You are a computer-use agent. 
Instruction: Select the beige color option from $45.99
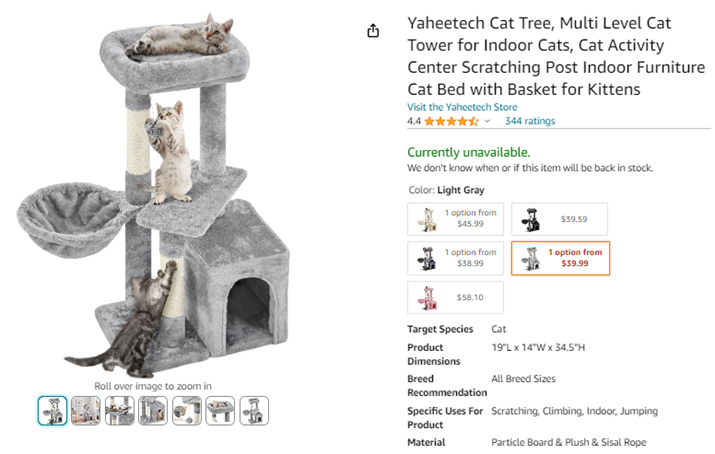[455, 218]
